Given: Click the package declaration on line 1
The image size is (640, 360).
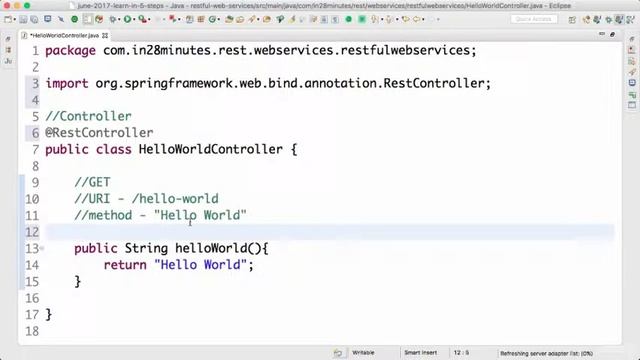Looking at the screenshot, I should click(x=261, y=50).
